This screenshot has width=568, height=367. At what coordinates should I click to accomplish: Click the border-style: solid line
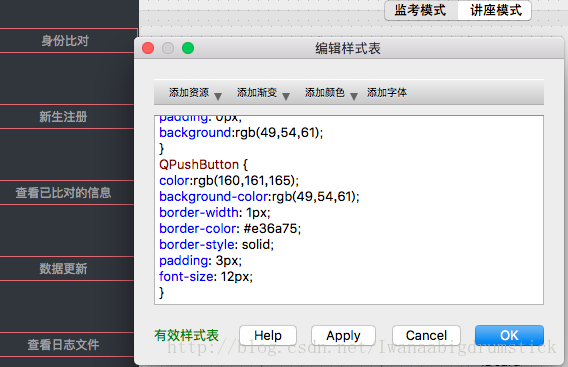click(x=217, y=245)
